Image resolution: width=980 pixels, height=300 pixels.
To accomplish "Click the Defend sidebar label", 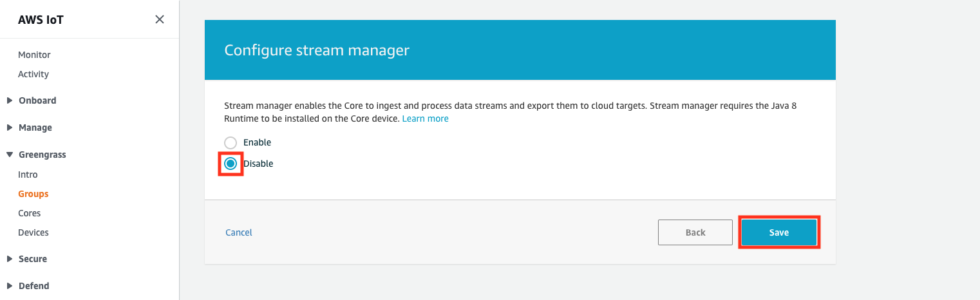I will [x=34, y=286].
